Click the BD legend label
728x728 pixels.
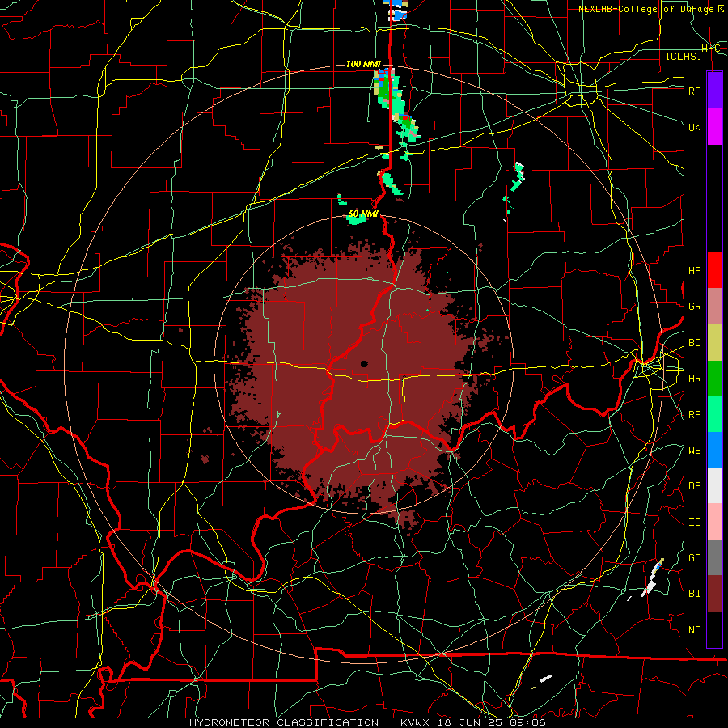click(x=695, y=343)
